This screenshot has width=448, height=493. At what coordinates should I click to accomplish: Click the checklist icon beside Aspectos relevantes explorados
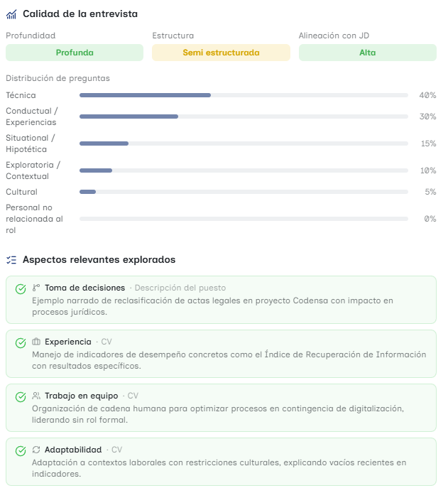tap(11, 260)
